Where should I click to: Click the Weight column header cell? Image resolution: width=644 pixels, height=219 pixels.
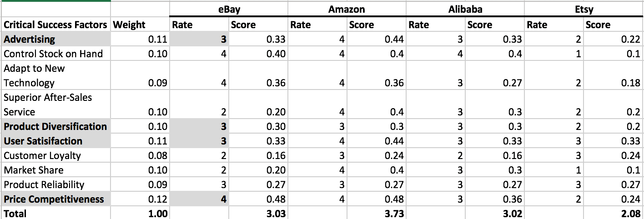tap(140, 25)
